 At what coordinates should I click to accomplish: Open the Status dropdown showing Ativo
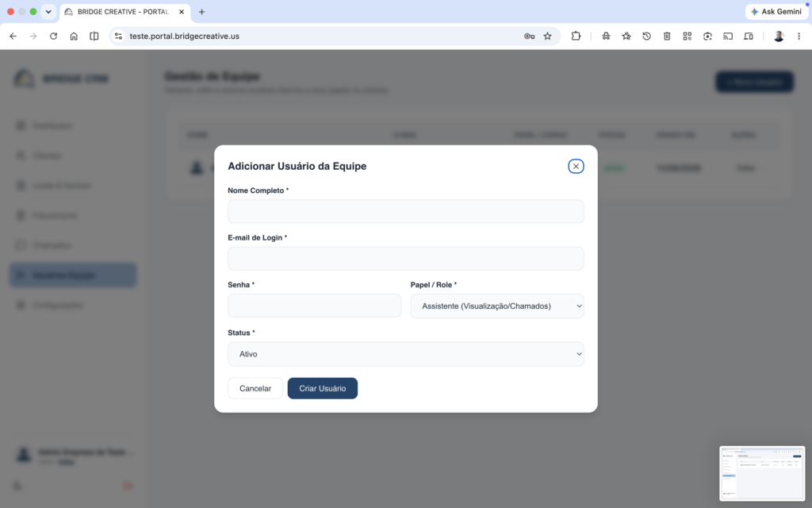(x=405, y=354)
